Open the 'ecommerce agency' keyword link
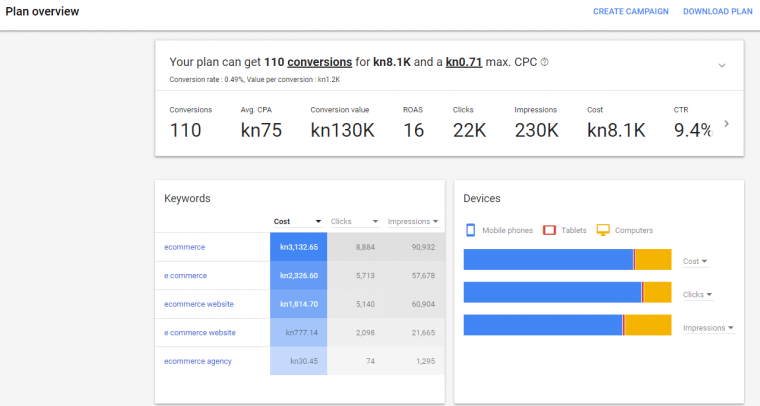Image resolution: width=760 pixels, height=406 pixels. click(198, 361)
